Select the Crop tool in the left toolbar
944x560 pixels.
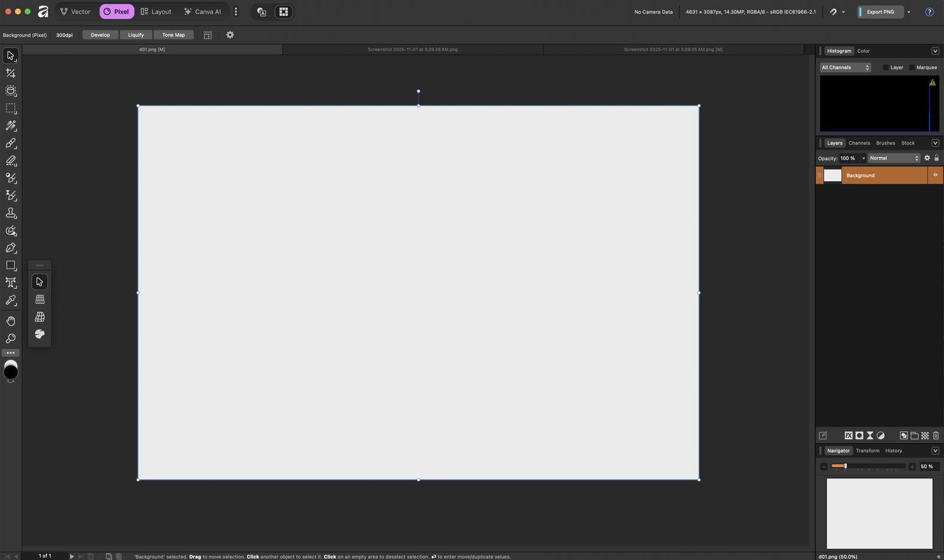pyautogui.click(x=11, y=73)
